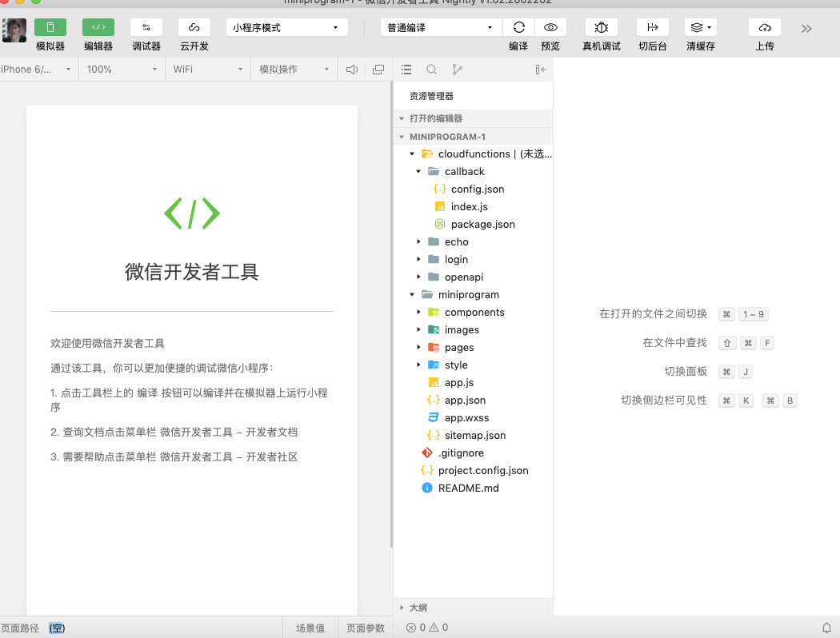Screen dimensions: 840x638
Task: Open the source control branch icon
Action: pos(457,70)
